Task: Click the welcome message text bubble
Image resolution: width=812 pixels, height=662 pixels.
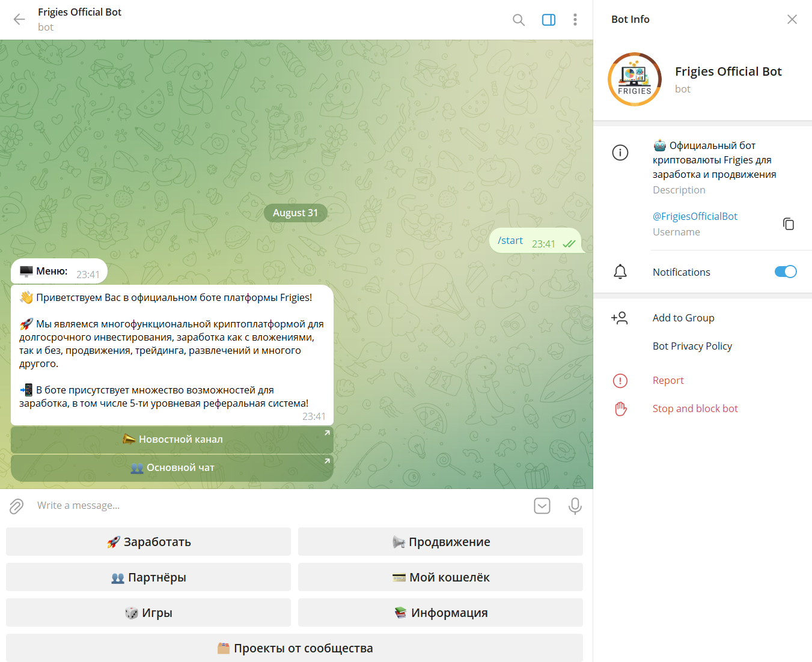Action: tap(172, 355)
